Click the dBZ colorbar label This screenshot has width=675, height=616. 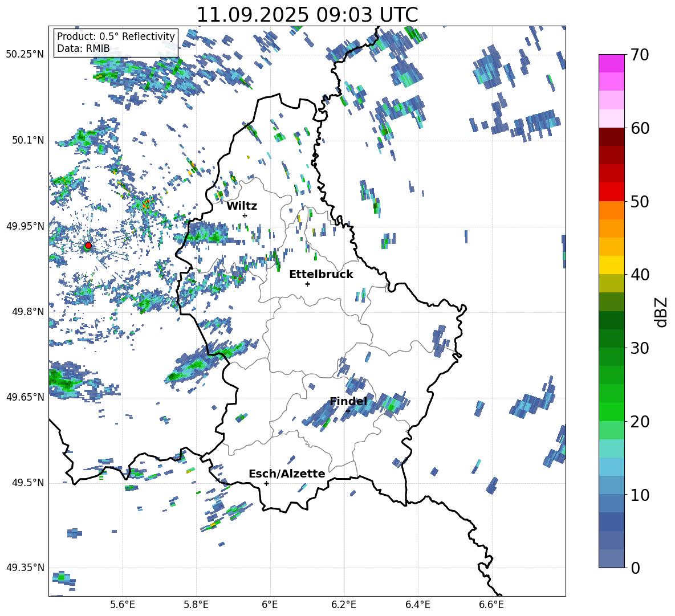(660, 312)
